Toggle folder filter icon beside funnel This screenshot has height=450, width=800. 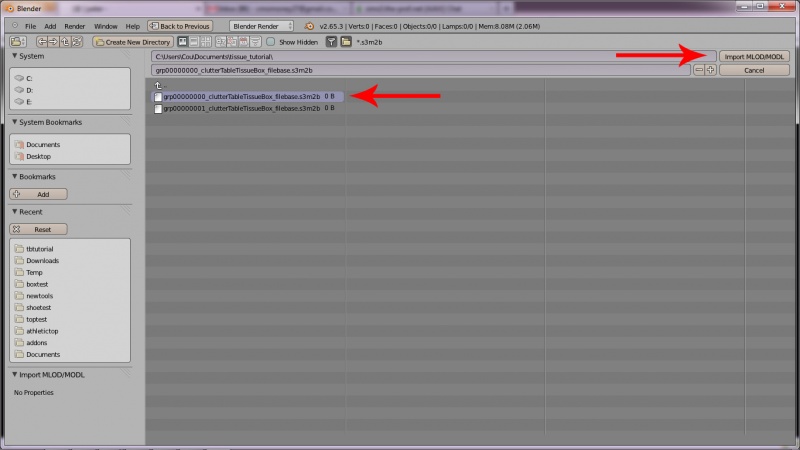click(345, 42)
